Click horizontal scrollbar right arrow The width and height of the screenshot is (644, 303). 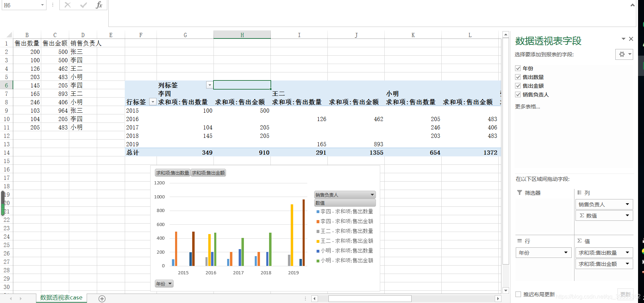pos(498,298)
